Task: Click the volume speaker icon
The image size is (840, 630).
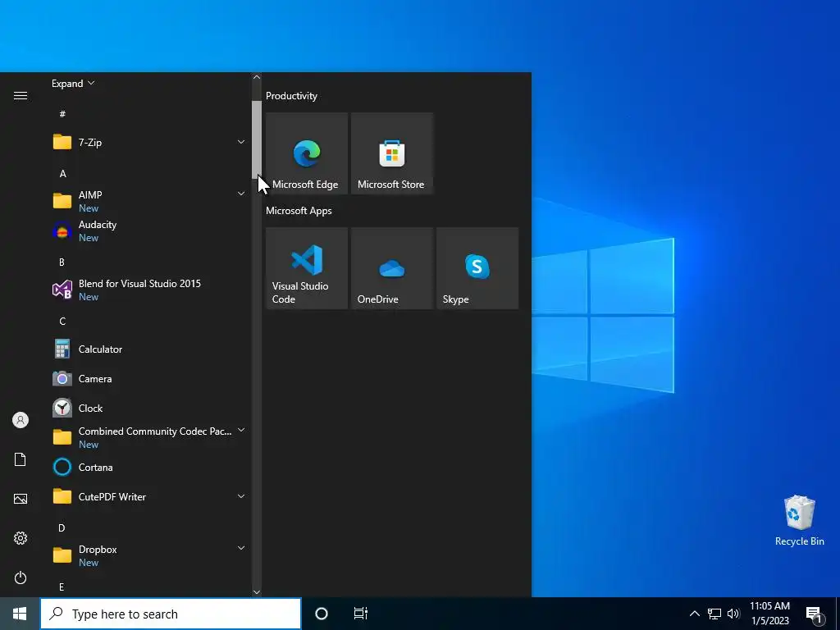Action: click(x=733, y=614)
